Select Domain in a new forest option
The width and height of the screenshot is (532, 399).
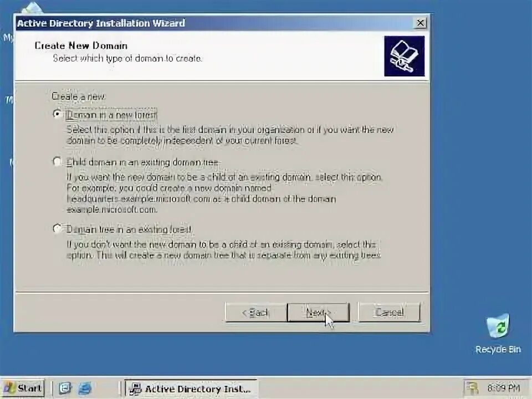pyautogui.click(x=105, y=115)
